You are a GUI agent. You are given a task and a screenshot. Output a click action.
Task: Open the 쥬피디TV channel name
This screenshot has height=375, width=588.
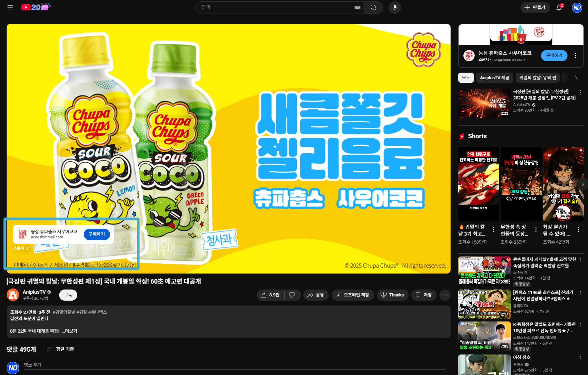point(521,306)
